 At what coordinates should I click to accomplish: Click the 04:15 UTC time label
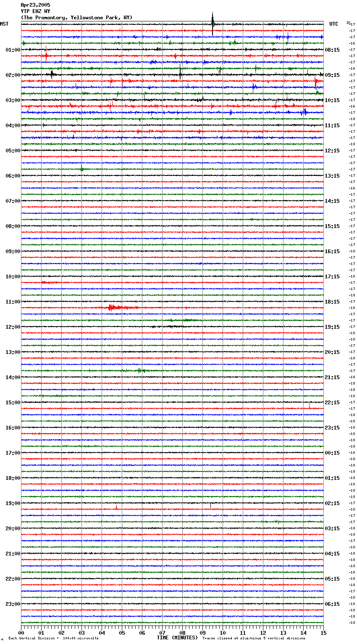click(x=332, y=554)
